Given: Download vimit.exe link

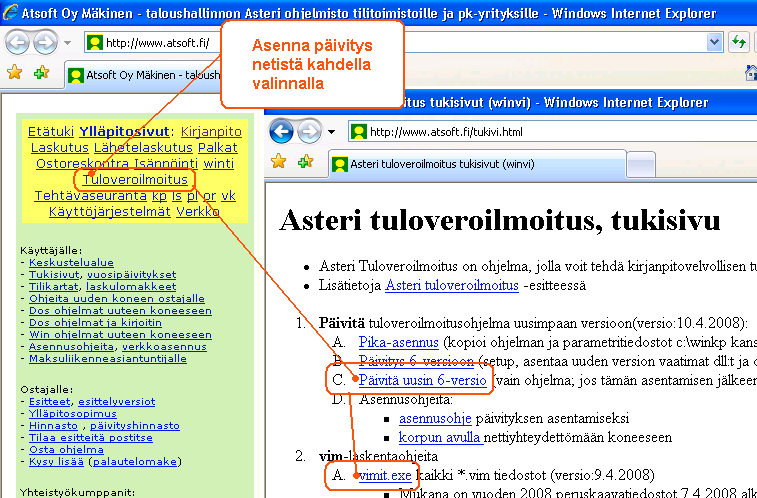Looking at the screenshot, I should point(385,475).
